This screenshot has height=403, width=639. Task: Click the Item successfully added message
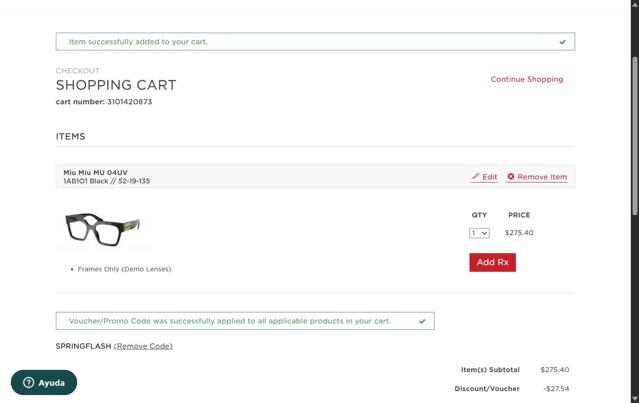pyautogui.click(x=138, y=42)
